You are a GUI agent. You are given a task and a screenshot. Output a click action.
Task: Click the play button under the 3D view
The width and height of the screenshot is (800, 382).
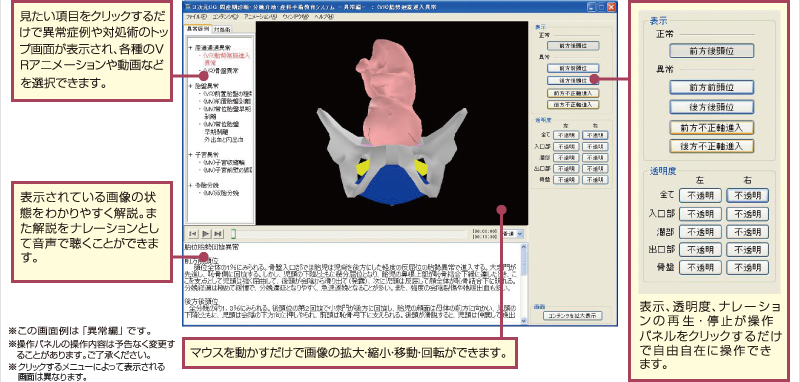click(x=206, y=234)
